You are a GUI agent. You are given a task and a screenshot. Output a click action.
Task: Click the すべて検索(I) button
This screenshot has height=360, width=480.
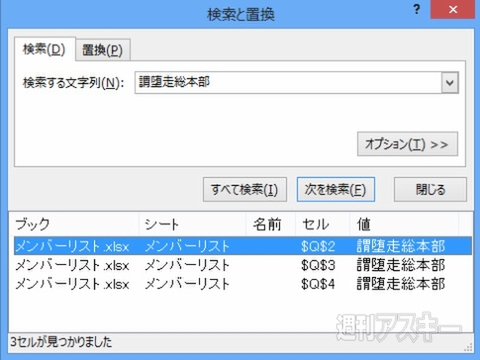pyautogui.click(x=245, y=189)
